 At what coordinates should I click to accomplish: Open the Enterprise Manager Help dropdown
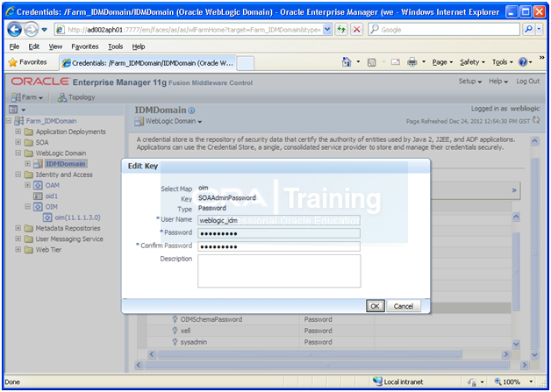pyautogui.click(x=498, y=82)
